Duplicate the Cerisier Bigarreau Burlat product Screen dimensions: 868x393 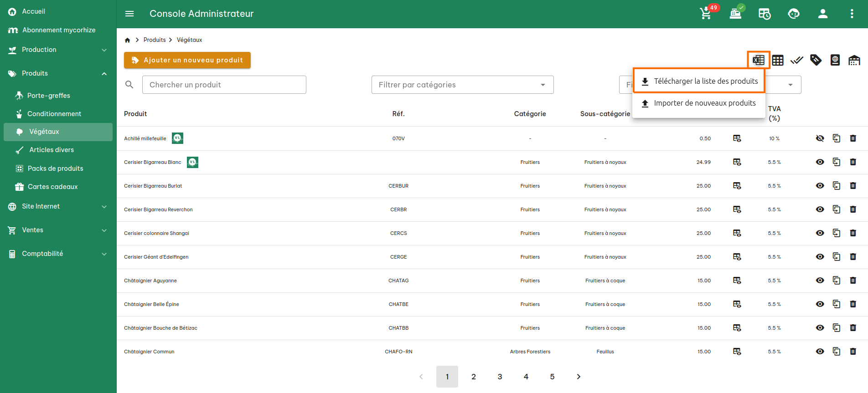837,186
